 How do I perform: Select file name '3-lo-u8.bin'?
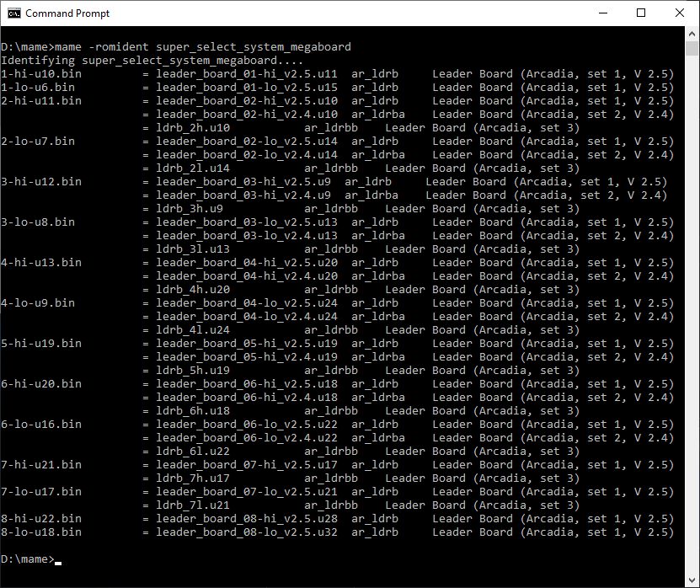(38, 222)
